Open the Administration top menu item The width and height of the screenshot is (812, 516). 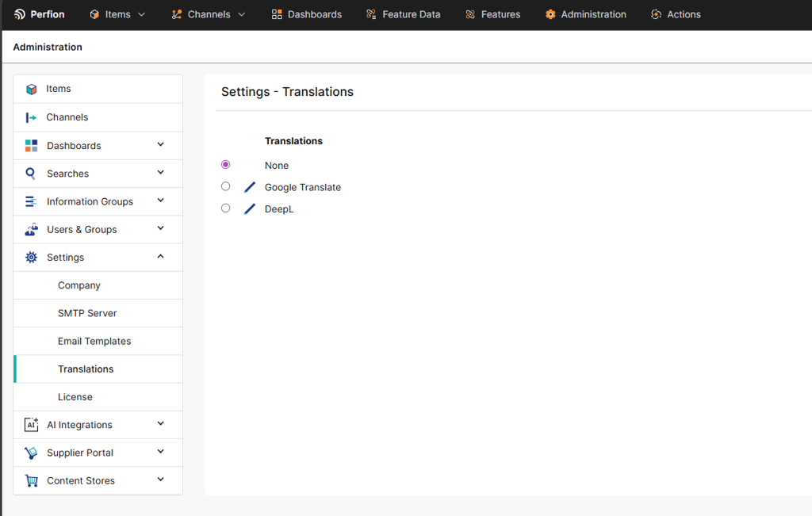click(586, 14)
